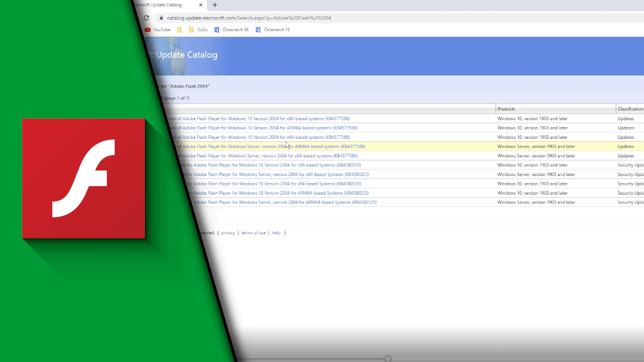The width and height of the screenshot is (644, 362).
Task: Open Windows 10 2004 ARM64-based systems KB4577586 update
Action: click(264, 128)
